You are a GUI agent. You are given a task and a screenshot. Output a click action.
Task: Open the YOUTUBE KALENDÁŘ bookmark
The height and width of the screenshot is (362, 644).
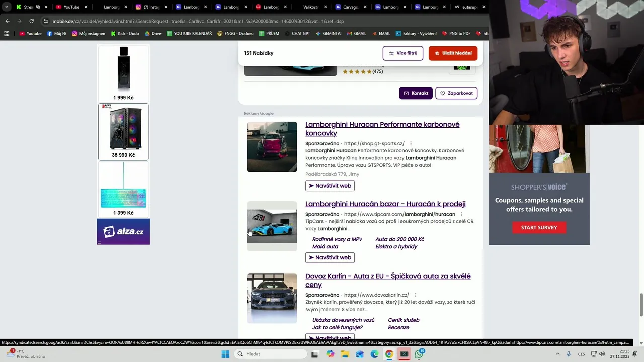click(x=189, y=34)
